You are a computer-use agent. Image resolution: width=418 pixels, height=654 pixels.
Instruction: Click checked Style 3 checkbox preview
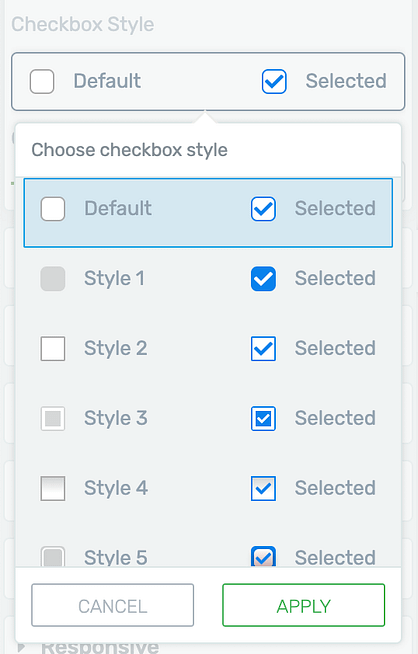[x=263, y=418]
